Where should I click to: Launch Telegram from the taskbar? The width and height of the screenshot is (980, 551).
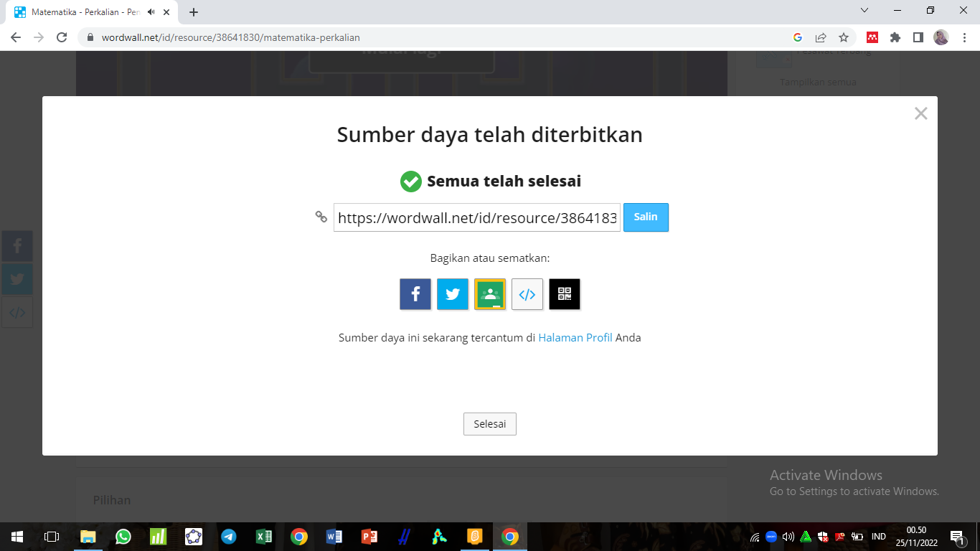pos(228,537)
